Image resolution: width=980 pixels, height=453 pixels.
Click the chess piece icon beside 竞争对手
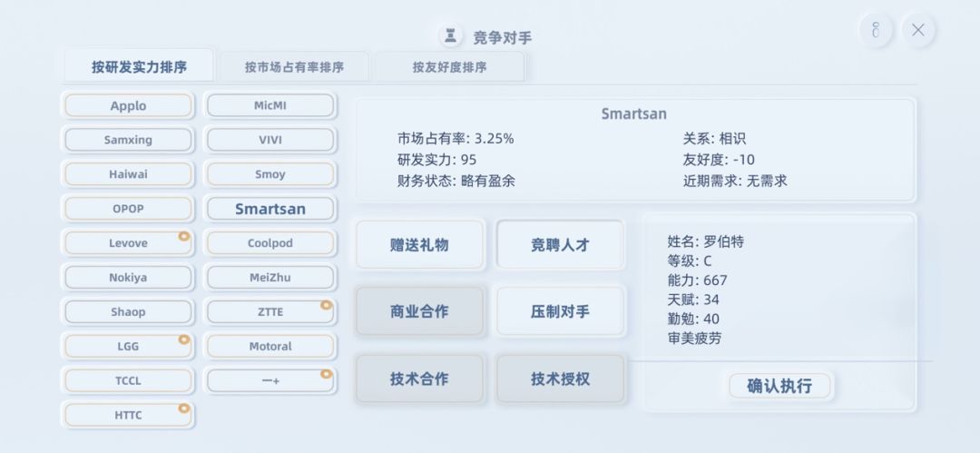click(x=450, y=36)
